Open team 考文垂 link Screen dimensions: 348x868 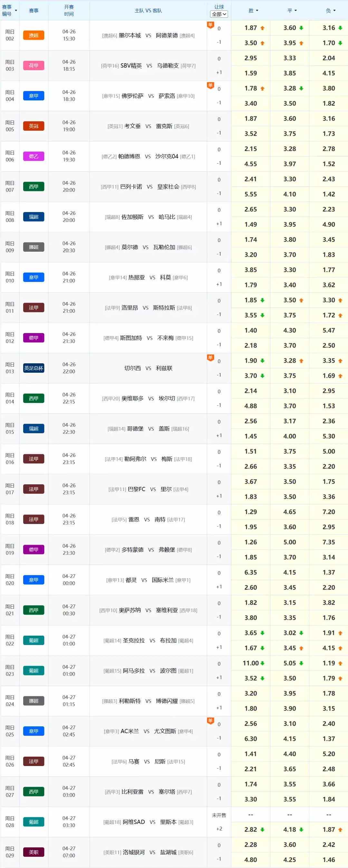133,126
